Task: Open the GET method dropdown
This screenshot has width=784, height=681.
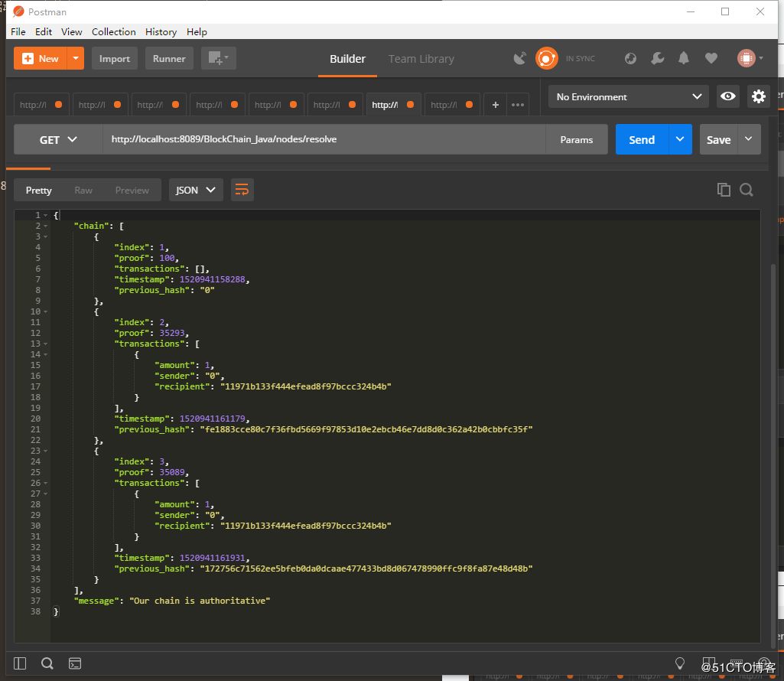Action: (58, 140)
